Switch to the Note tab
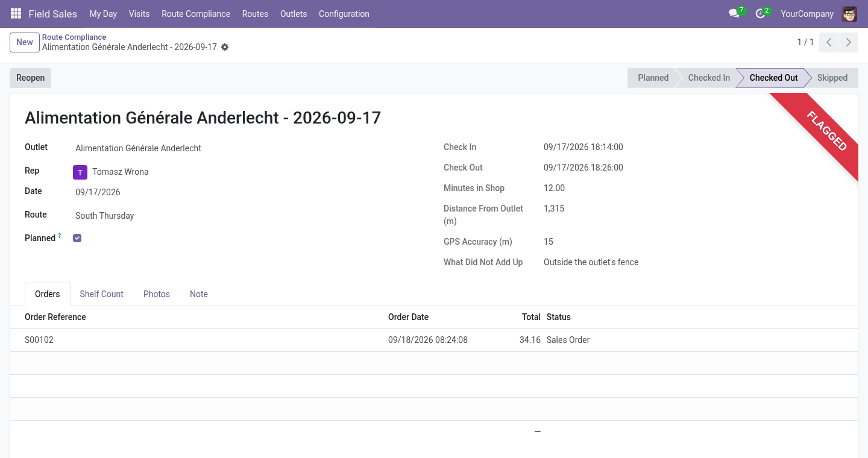The height and width of the screenshot is (458, 868). [199, 294]
